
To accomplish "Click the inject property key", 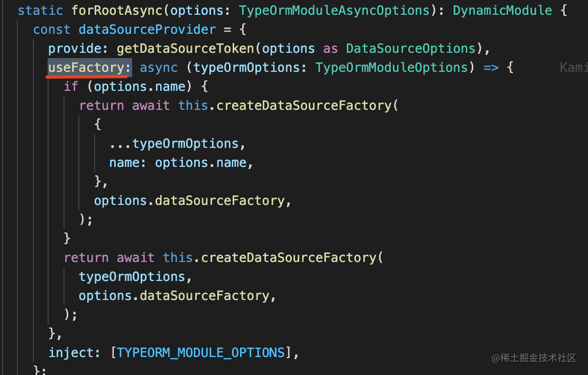I will coord(71,353).
